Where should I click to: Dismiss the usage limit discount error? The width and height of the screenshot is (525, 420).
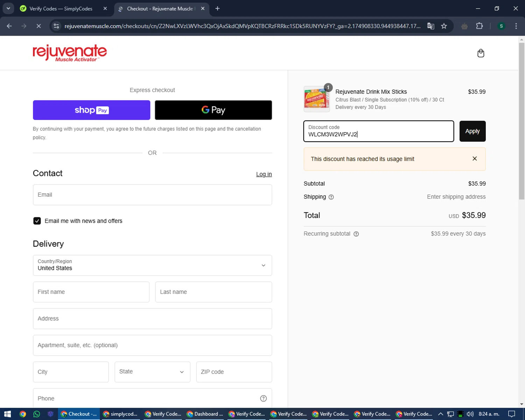pyautogui.click(x=475, y=159)
